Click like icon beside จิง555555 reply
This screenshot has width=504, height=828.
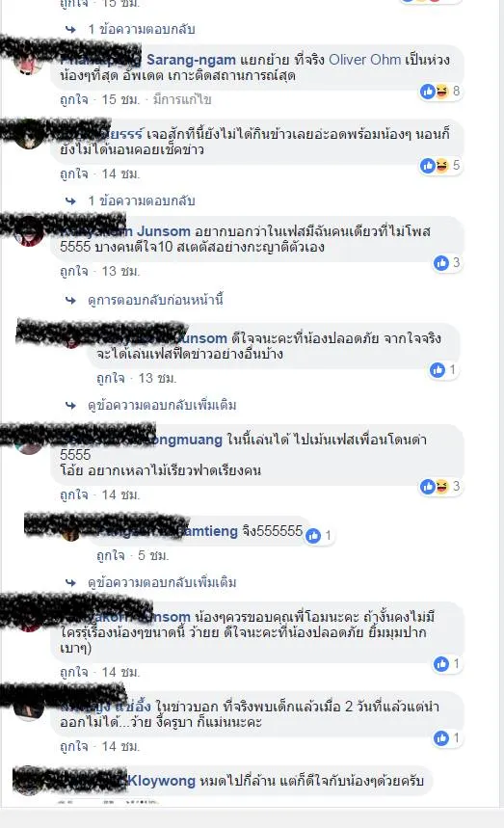tap(313, 536)
